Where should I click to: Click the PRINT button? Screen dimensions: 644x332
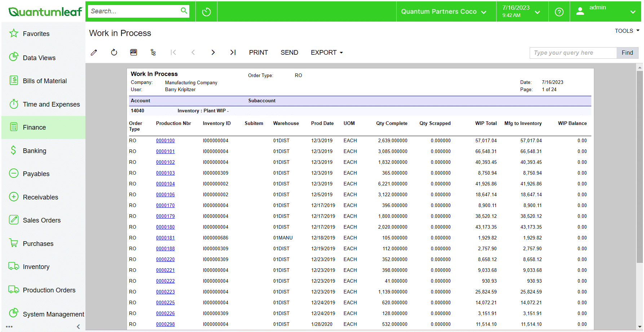click(259, 53)
